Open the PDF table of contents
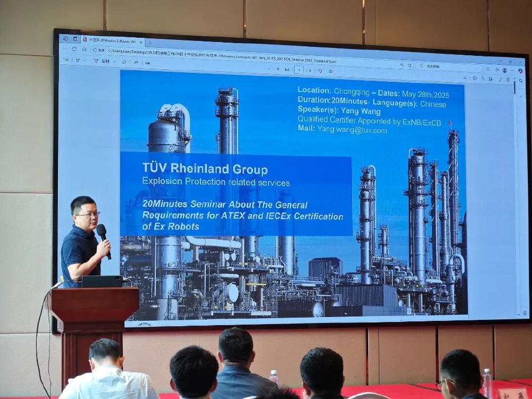The width and height of the screenshot is (532, 399). tap(66, 60)
